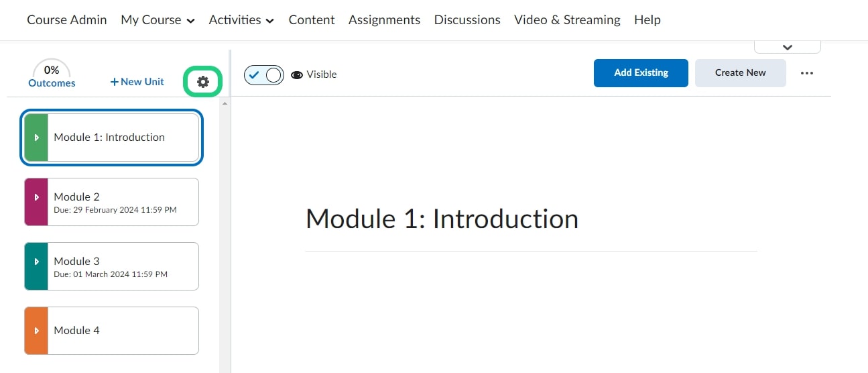Viewport: 868px width, 373px height.
Task: Open the Activities dropdown menu
Action: (x=241, y=20)
